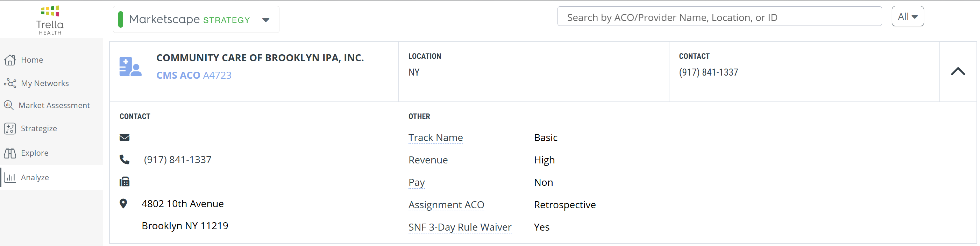Viewport: 980px width, 246px height.
Task: Click the SNF 3-Day Rule Waiver label
Action: click(x=460, y=227)
